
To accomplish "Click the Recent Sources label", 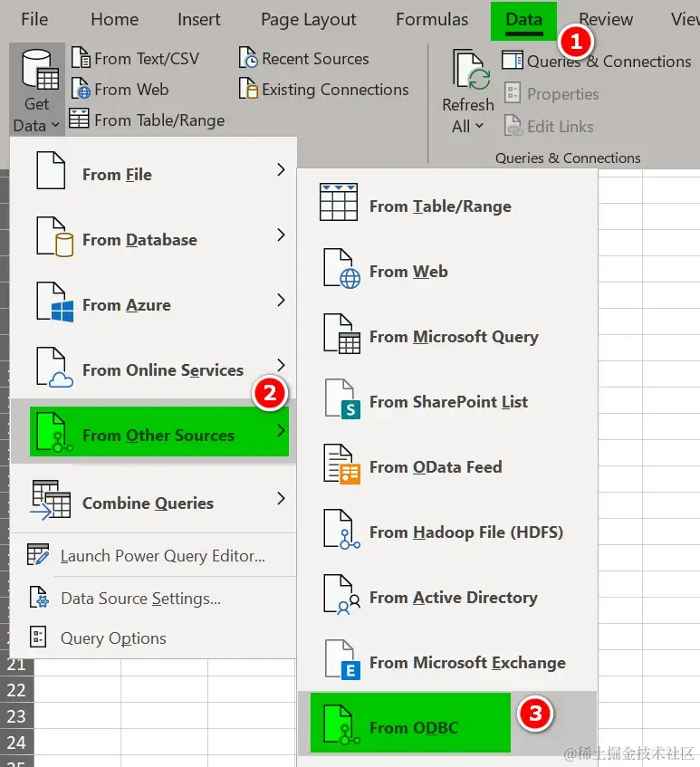I will [315, 59].
